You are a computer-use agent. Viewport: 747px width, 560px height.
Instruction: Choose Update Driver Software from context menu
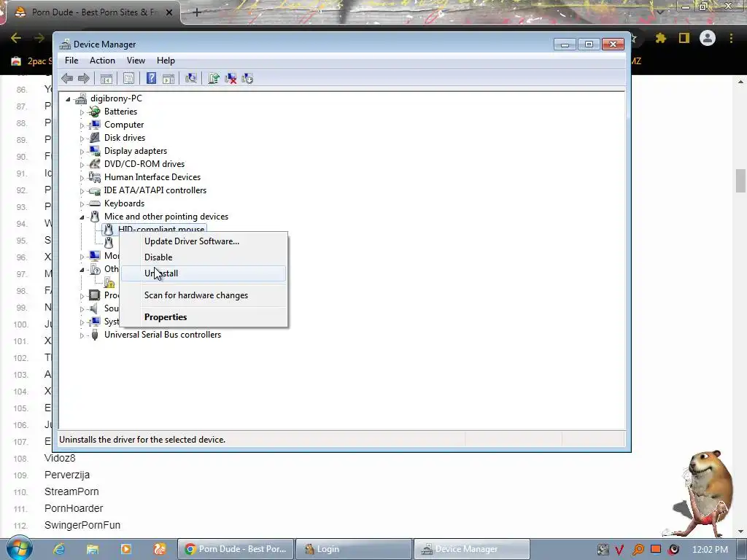coord(204,241)
